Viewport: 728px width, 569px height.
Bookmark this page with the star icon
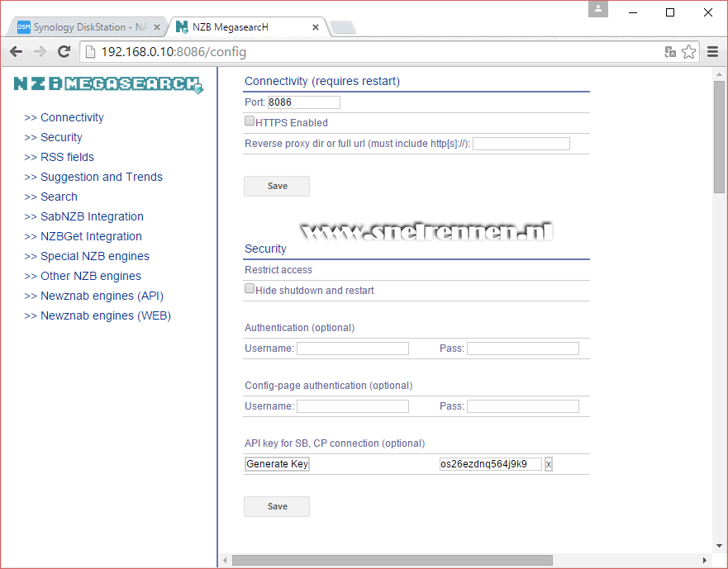click(x=688, y=51)
